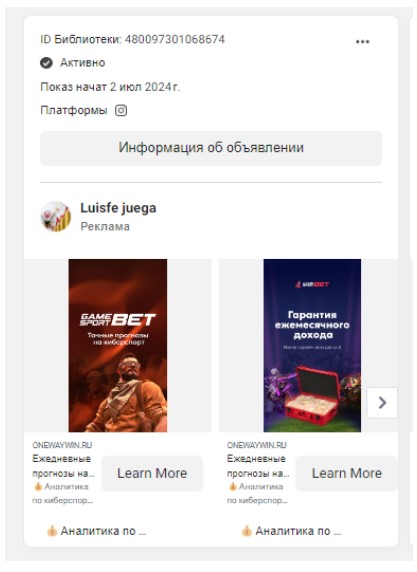Click the fire emoji beside the first Аналитика text
The width and height of the screenshot is (417, 572).
(x=38, y=486)
